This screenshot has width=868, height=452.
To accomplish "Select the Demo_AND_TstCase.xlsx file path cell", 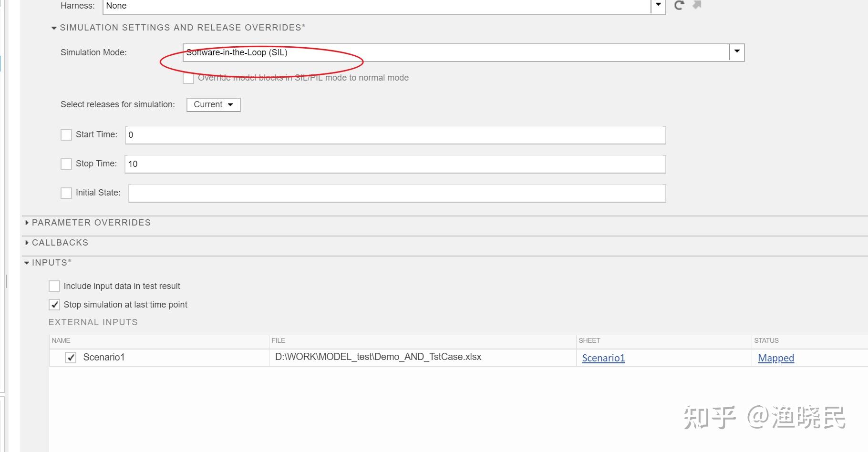I will pyautogui.click(x=423, y=358).
